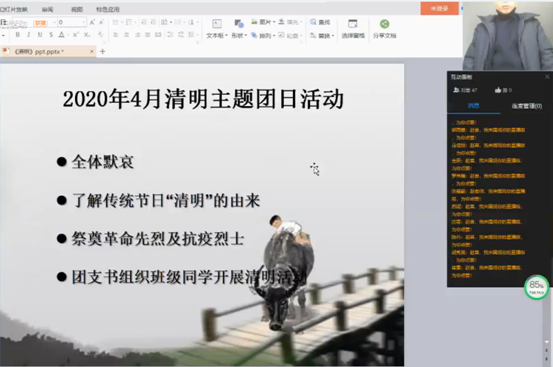Close the 《清明》ppt.pptx document tab

pyautogui.click(x=92, y=51)
